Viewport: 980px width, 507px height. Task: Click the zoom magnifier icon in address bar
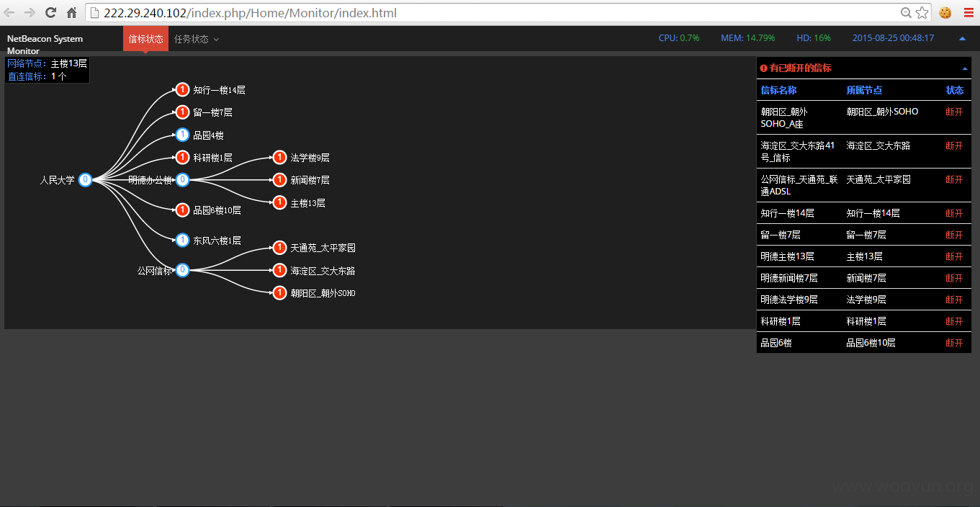tap(907, 13)
